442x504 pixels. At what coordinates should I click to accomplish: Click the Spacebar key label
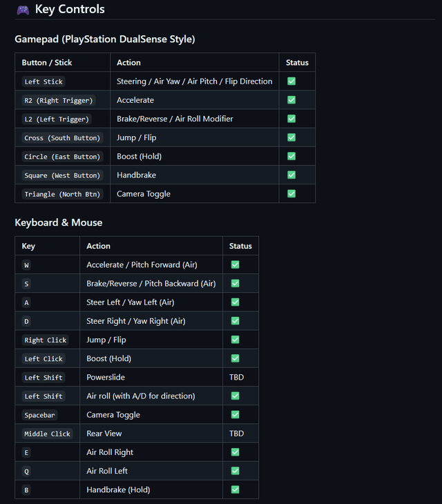pyautogui.click(x=39, y=415)
